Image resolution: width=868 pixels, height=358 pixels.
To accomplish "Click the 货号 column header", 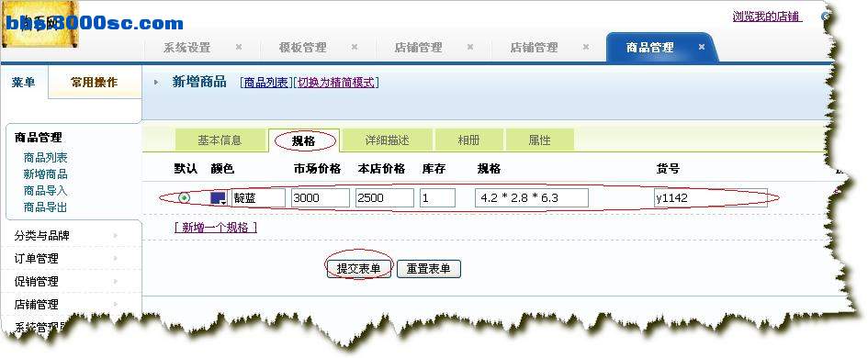I will [668, 169].
